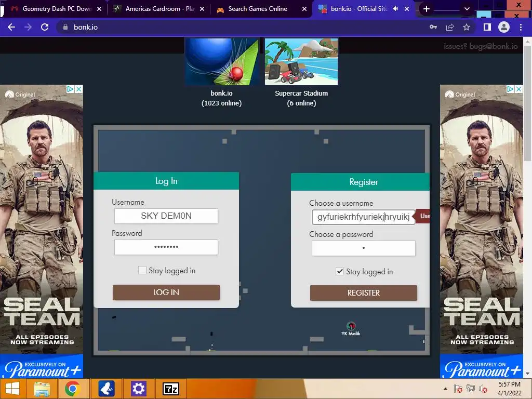Click the bonk.io (1023 online) label
This screenshot has height=399, width=532.
[x=221, y=98]
